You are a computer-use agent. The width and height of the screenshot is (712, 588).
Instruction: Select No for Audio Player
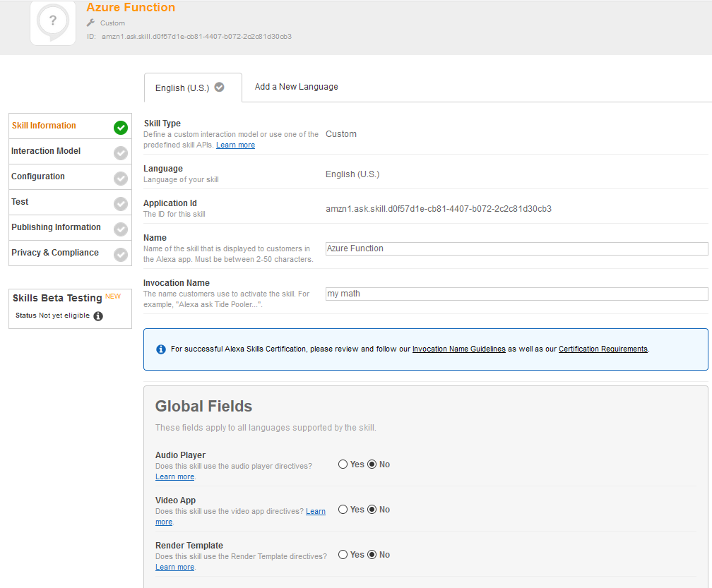[372, 464]
